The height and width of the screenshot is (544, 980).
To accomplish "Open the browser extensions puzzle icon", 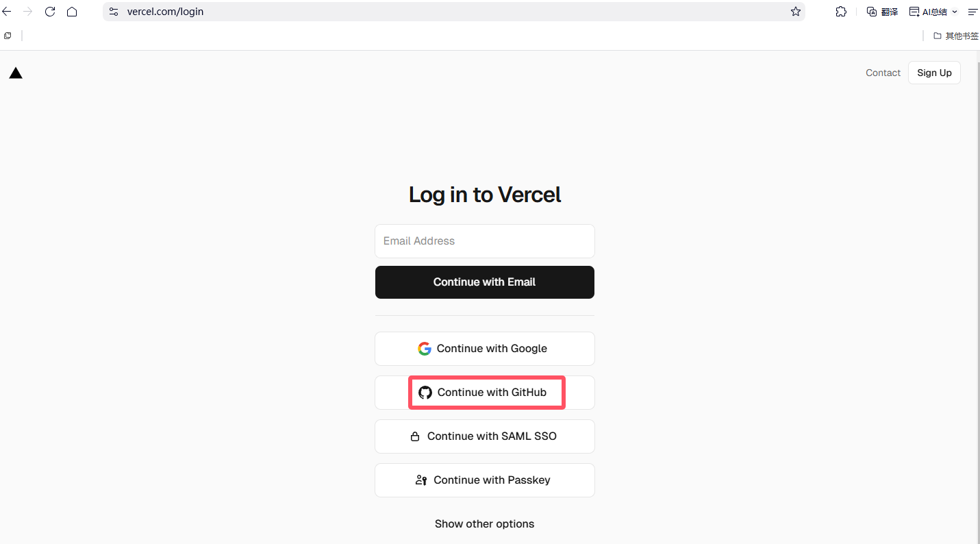I will (841, 11).
